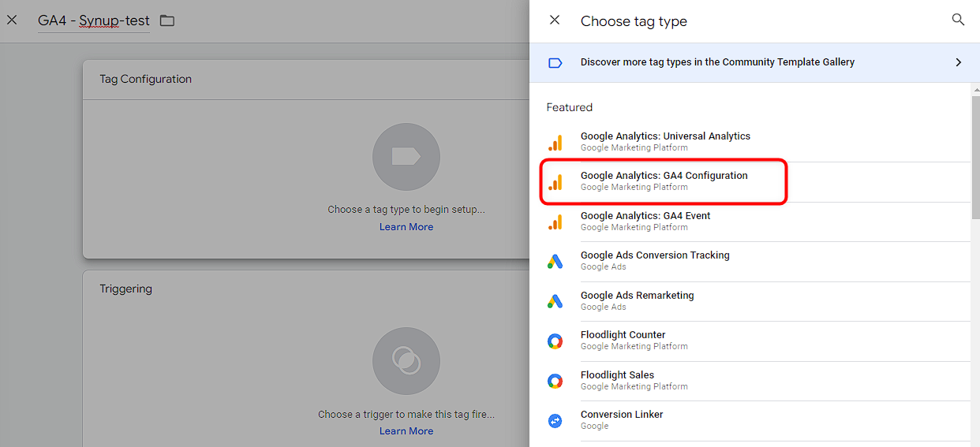Click Choose a tag type to begin setup text
The width and height of the screenshot is (980, 447).
(406, 210)
